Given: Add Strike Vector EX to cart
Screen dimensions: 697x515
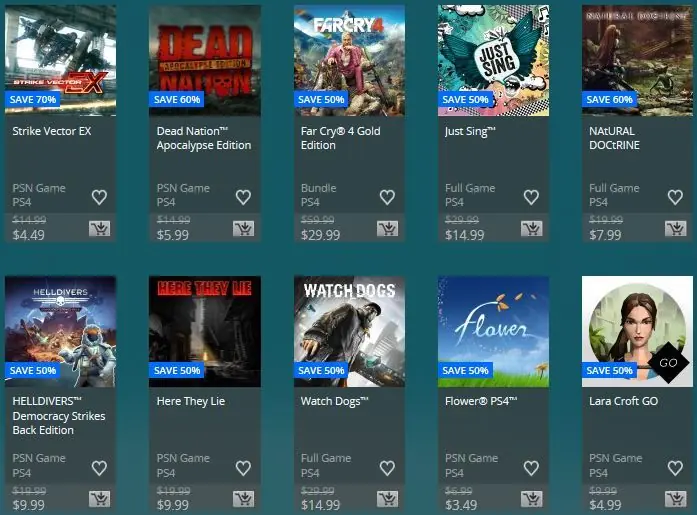Looking at the screenshot, I should click(x=100, y=228).
